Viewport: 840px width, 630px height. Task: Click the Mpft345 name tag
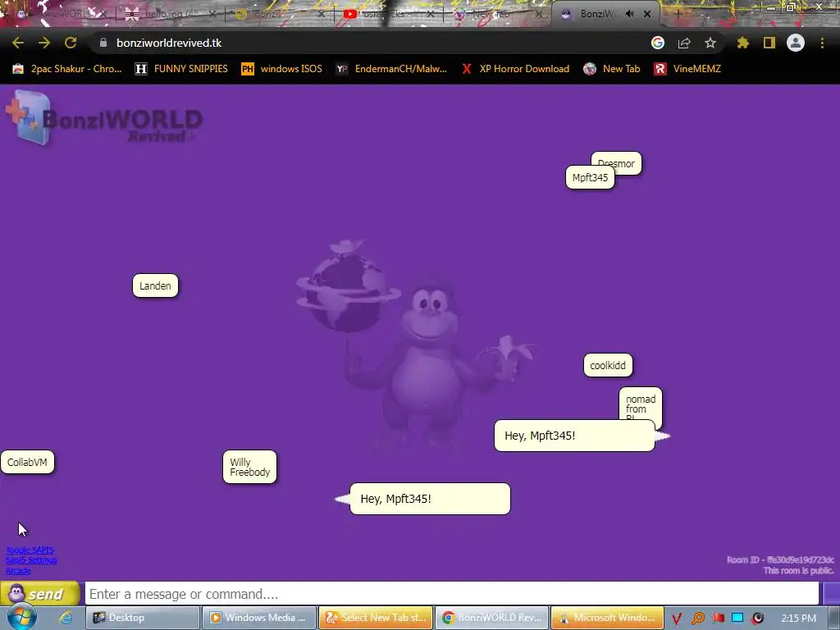tap(590, 177)
